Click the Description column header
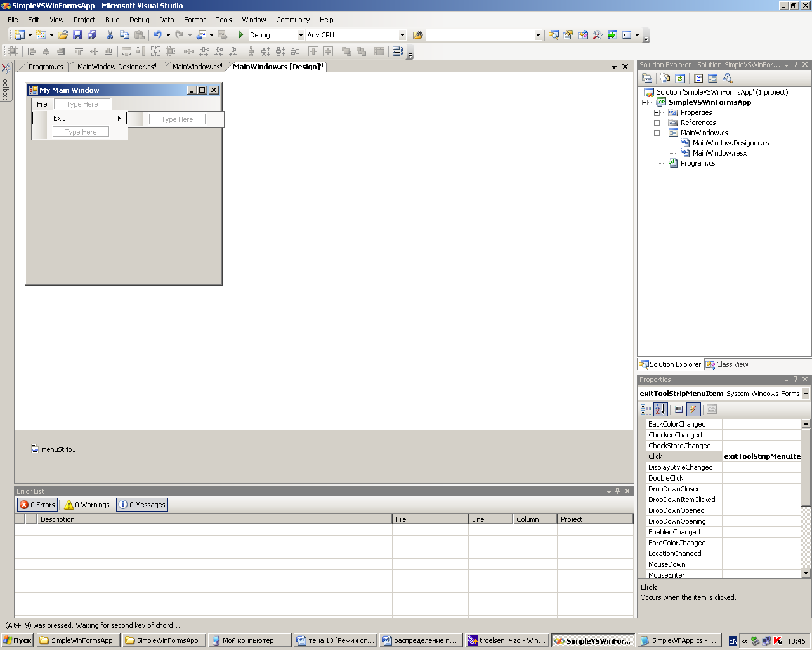The width and height of the screenshot is (812, 650). tap(214, 519)
